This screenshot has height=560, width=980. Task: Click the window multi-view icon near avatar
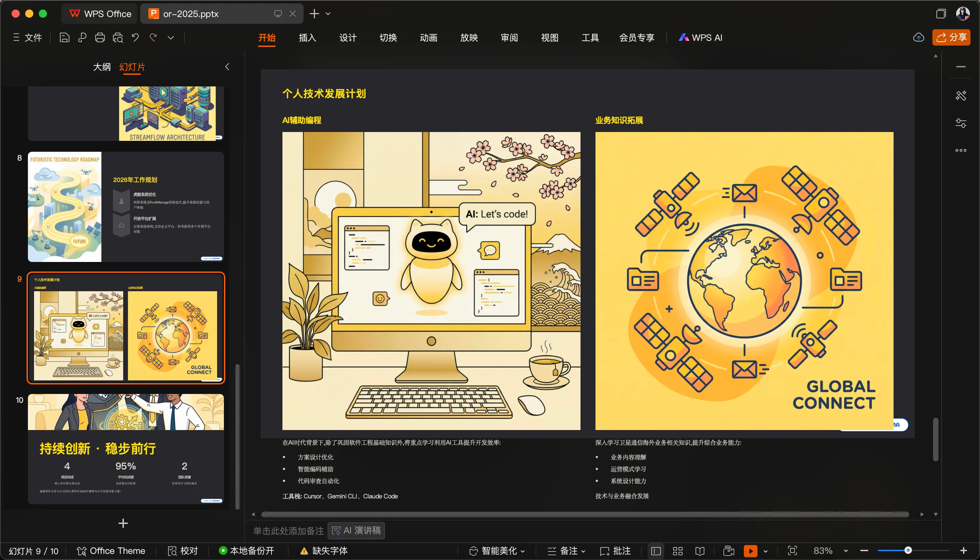pos(941,14)
